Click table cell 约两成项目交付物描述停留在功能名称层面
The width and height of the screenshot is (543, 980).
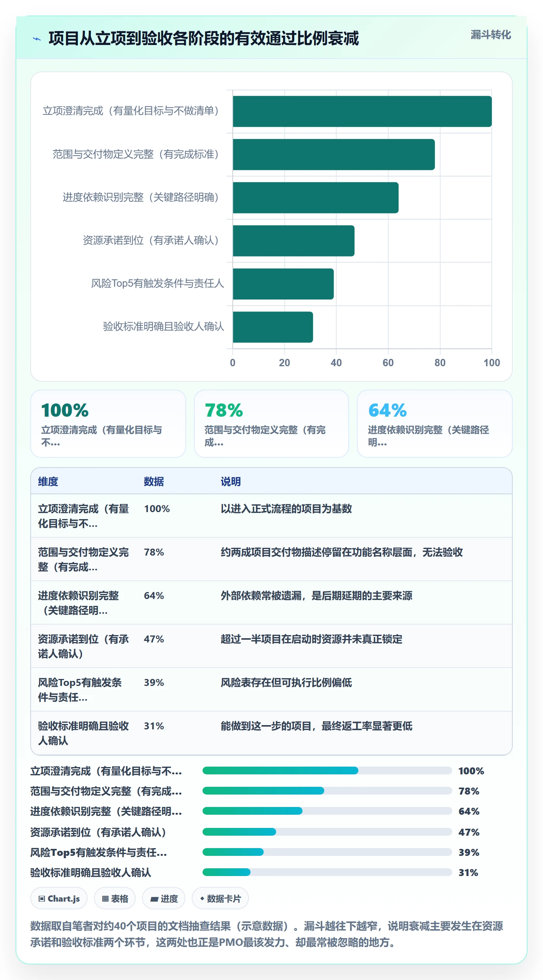pos(342,552)
